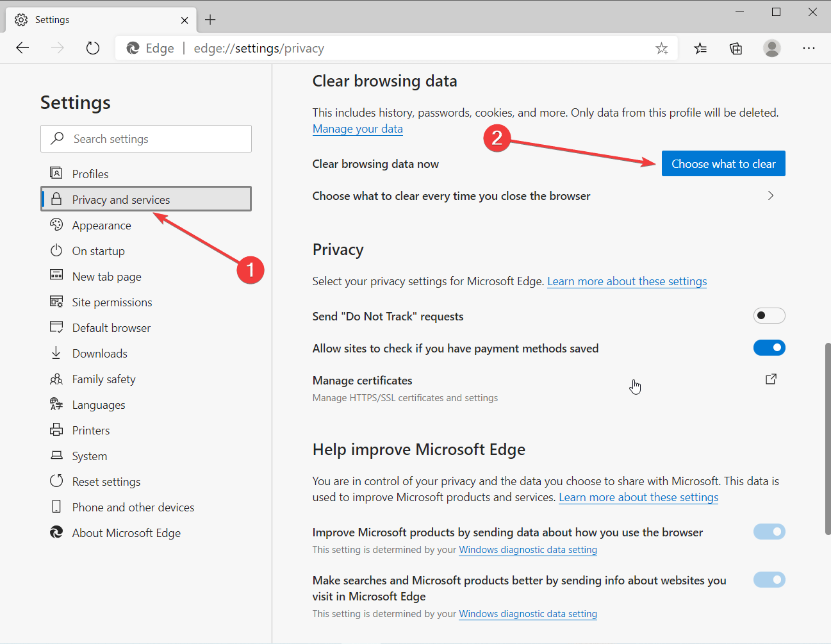Open Appearance settings

(x=146, y=225)
